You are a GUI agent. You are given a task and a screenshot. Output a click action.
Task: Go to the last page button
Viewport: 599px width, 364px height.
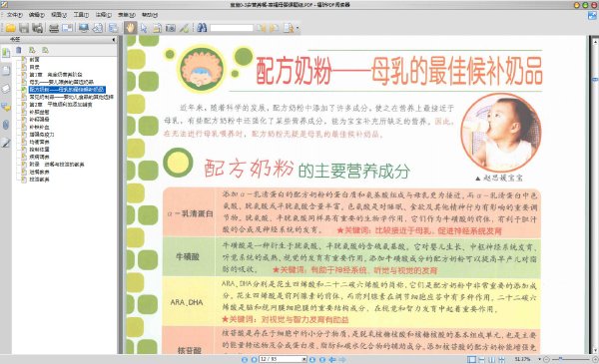pos(322,359)
